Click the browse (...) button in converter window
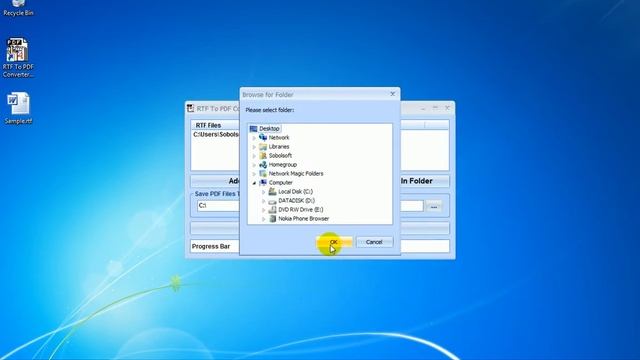This screenshot has width=640, height=360. [433, 206]
